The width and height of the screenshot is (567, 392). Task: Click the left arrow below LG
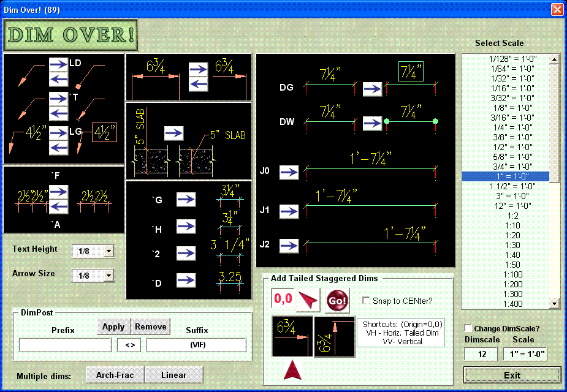[x=59, y=148]
